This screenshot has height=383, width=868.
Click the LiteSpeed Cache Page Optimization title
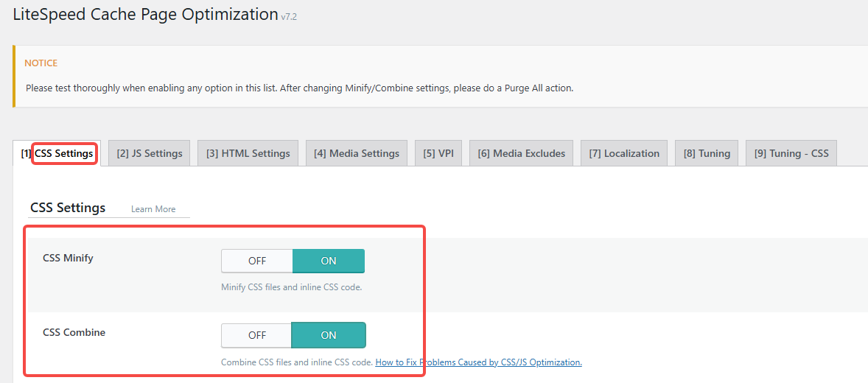tap(145, 14)
